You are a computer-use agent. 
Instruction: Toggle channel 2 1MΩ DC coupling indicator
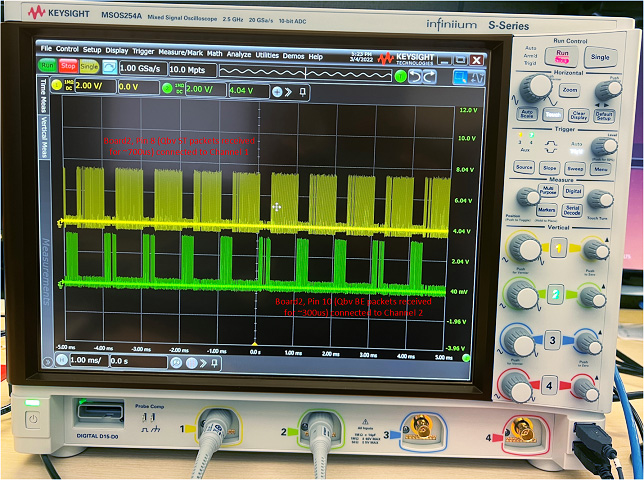(x=179, y=88)
